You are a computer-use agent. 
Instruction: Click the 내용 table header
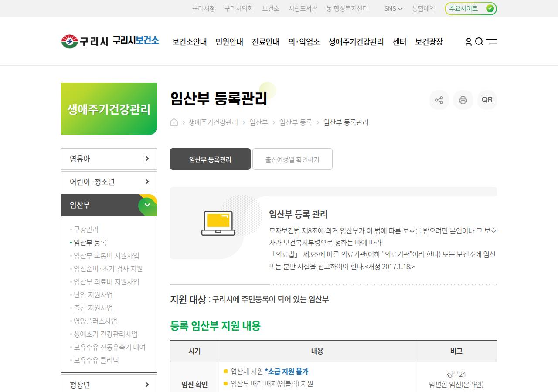[x=317, y=351]
